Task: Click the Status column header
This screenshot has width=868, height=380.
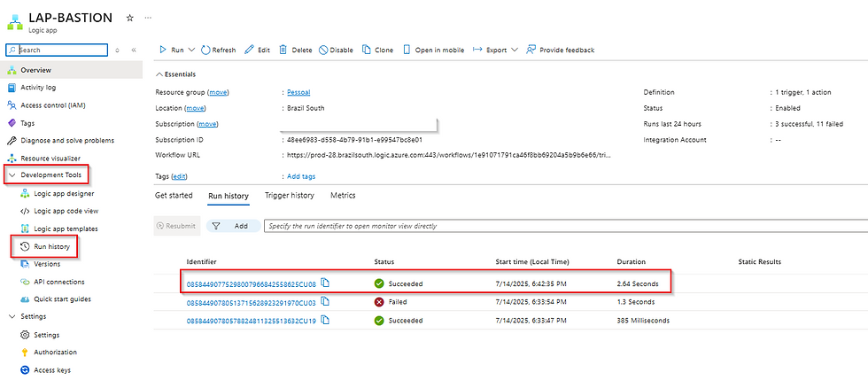Action: 384,261
